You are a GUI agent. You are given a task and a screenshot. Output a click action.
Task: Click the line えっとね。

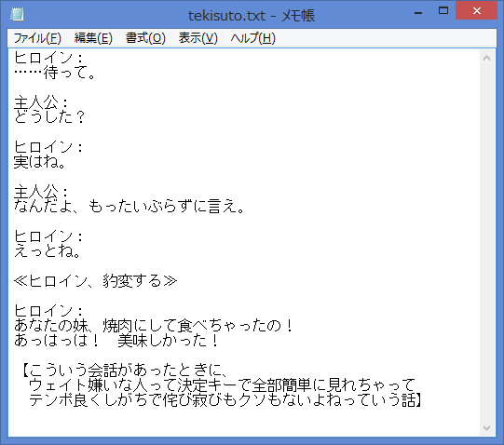click(48, 251)
